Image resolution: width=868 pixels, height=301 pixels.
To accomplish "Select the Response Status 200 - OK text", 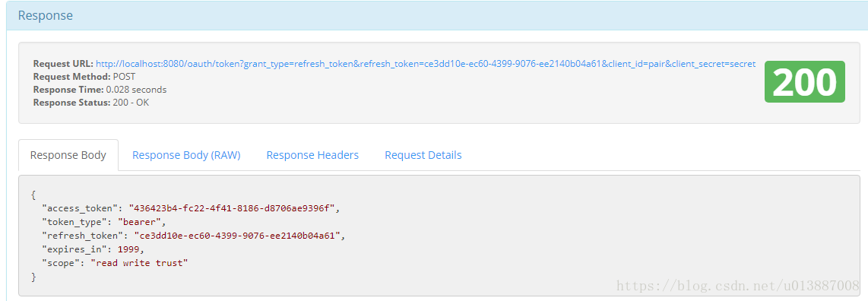I will (x=90, y=103).
